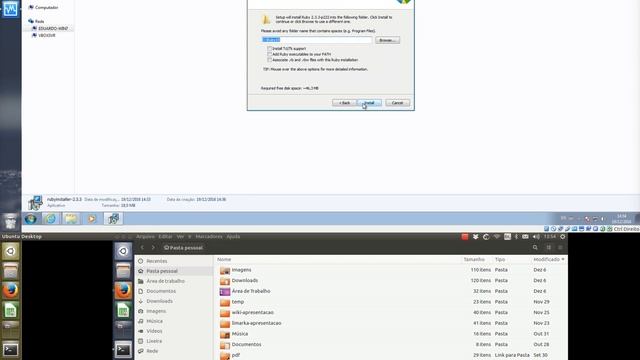Viewport: 640px width, 360px height.
Task: Sort files by Tipo column
Action: tap(500, 260)
